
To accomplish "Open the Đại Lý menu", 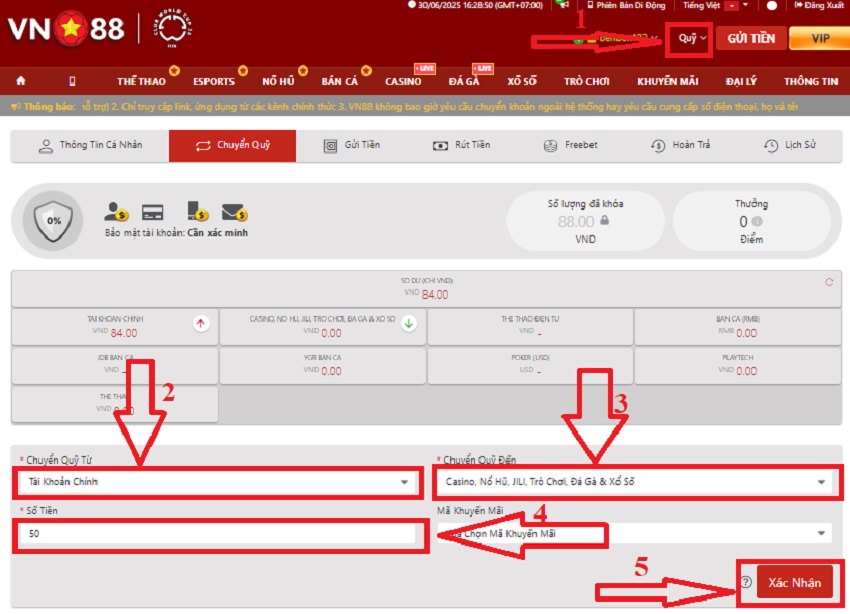I will (740, 81).
